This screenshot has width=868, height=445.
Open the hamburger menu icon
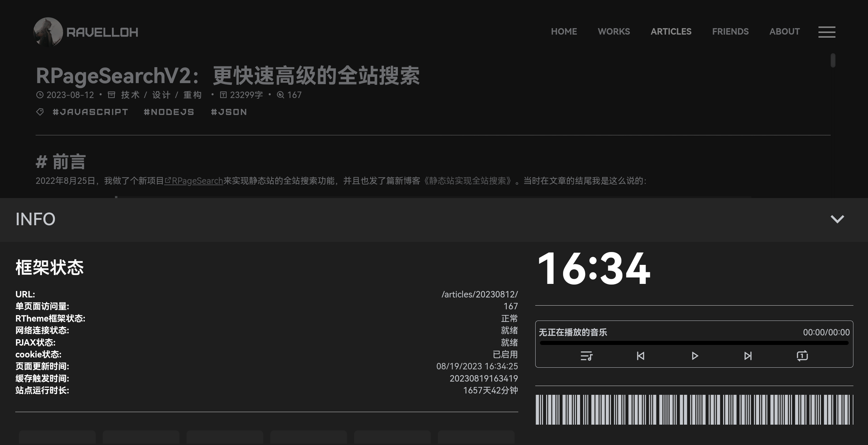click(x=827, y=32)
